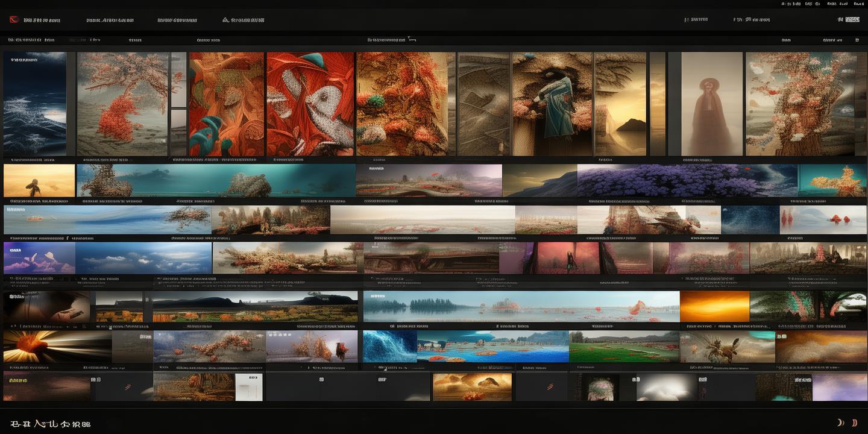Image resolution: width=868 pixels, height=434 pixels.
Task: Select the golden clouds thumbnail in the bottom row
Action: coord(472,387)
